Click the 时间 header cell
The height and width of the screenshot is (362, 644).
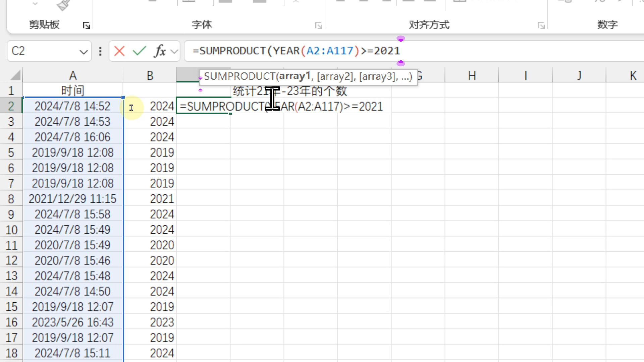pos(72,90)
